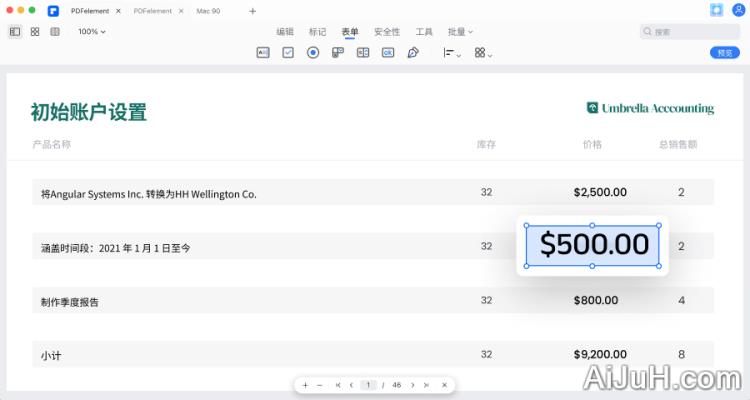Expand the 批量 batch menu
Image resolution: width=750 pixels, height=400 pixels.
(459, 32)
